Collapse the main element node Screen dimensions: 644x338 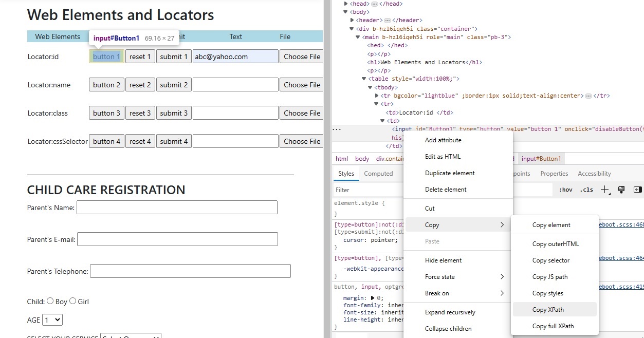[358, 37]
